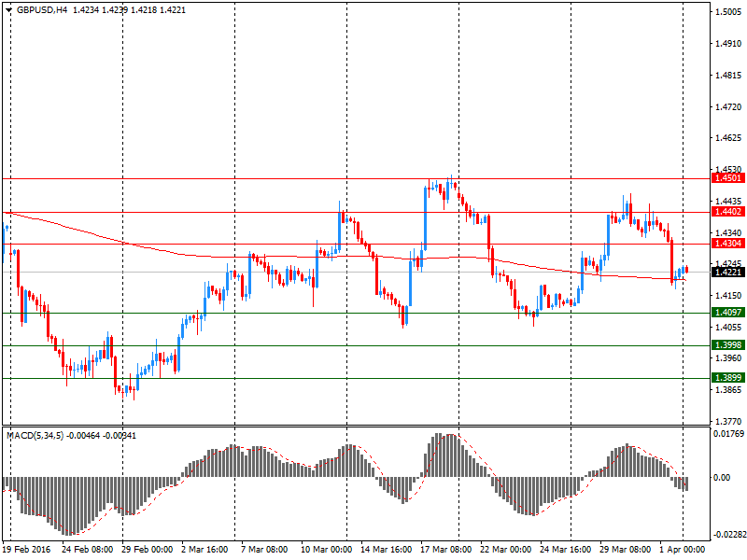
Task: Click the 1 Apr 00:00 time label
Action: click(683, 550)
